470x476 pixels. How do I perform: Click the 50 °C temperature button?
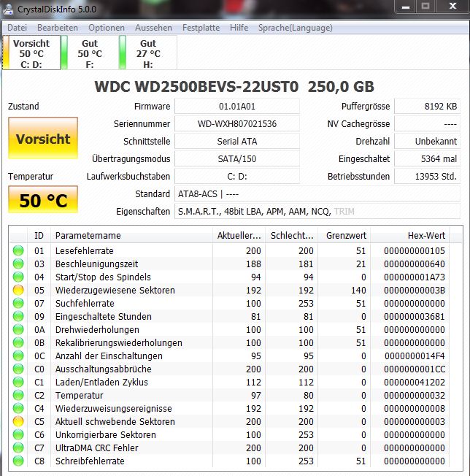(43, 199)
